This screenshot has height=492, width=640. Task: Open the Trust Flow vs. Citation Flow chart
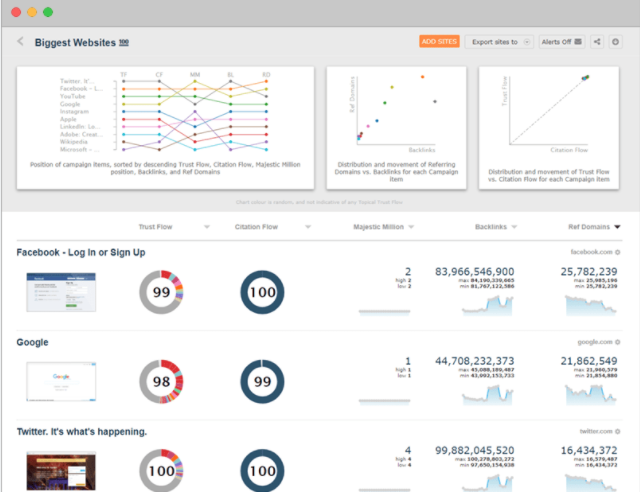point(549,128)
